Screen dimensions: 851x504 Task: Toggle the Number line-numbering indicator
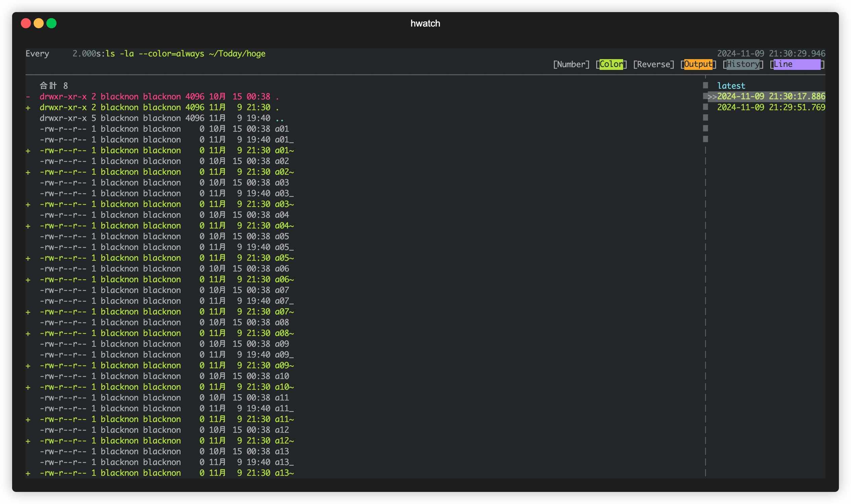[x=571, y=64]
